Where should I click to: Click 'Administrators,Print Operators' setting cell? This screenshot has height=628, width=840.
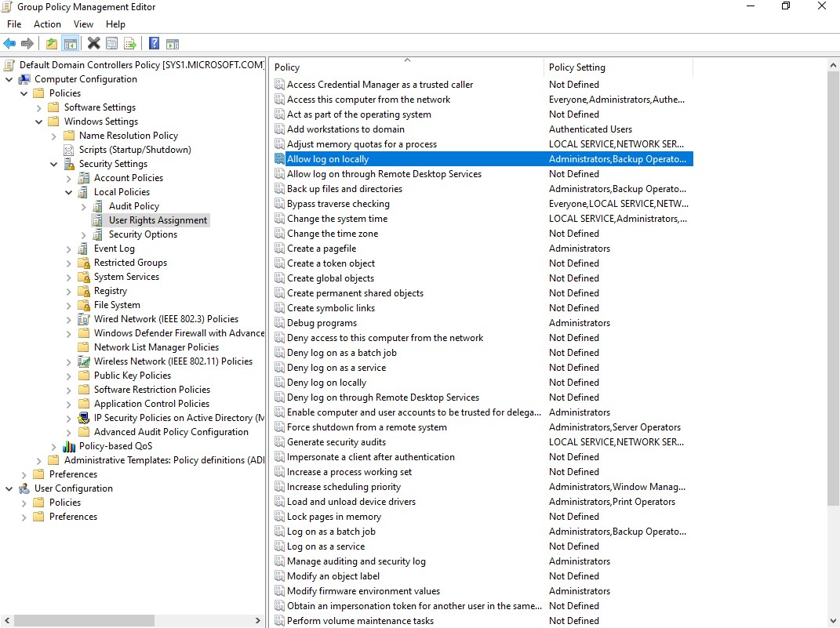click(612, 502)
